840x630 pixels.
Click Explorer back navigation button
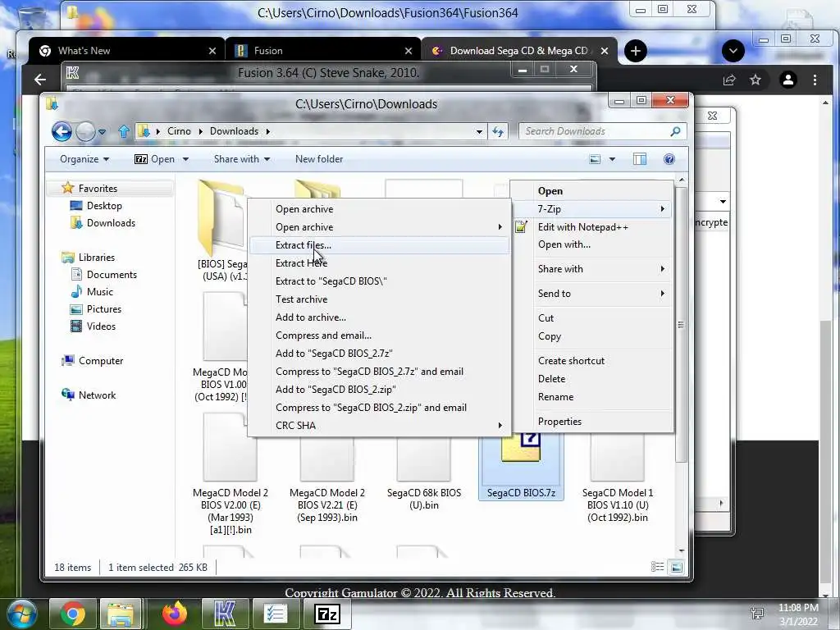click(62, 131)
